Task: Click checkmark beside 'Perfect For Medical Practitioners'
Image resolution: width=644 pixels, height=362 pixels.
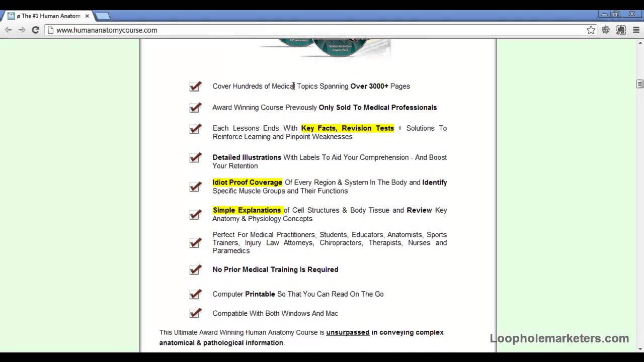Action: pyautogui.click(x=195, y=243)
